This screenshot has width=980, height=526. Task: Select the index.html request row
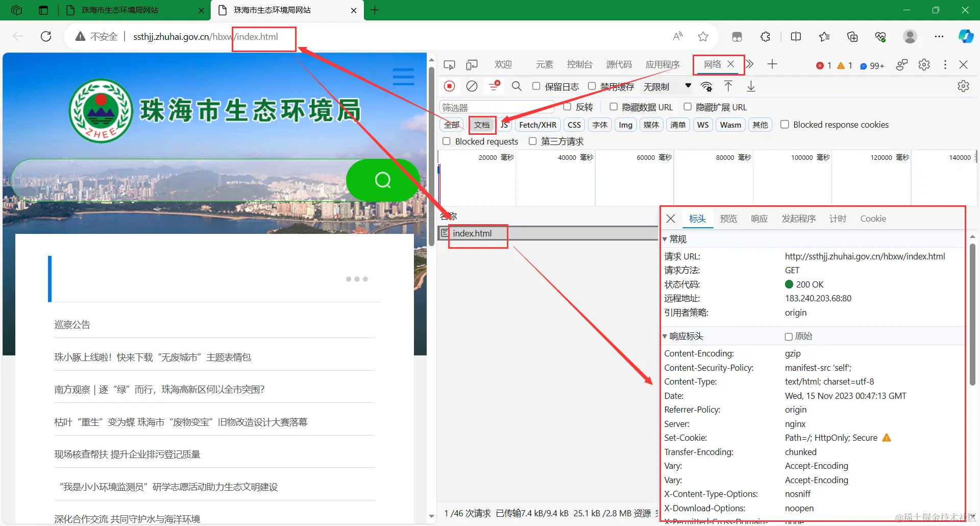coord(548,233)
